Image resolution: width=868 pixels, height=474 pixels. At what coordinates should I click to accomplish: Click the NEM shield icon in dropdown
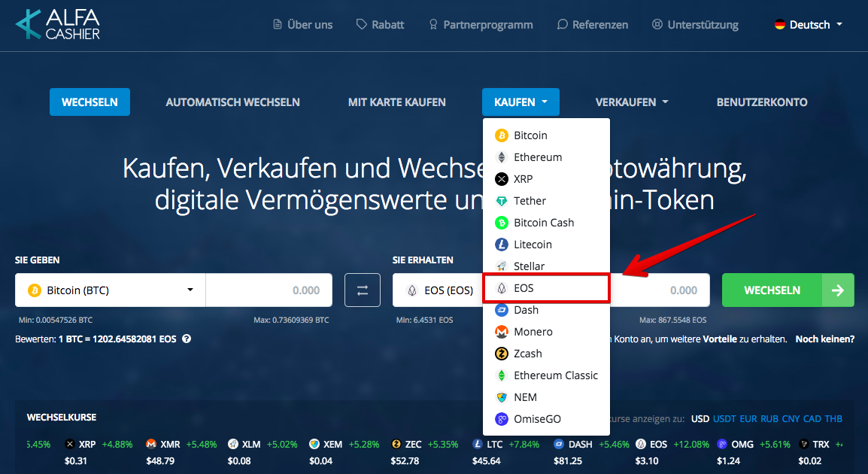[502, 397]
